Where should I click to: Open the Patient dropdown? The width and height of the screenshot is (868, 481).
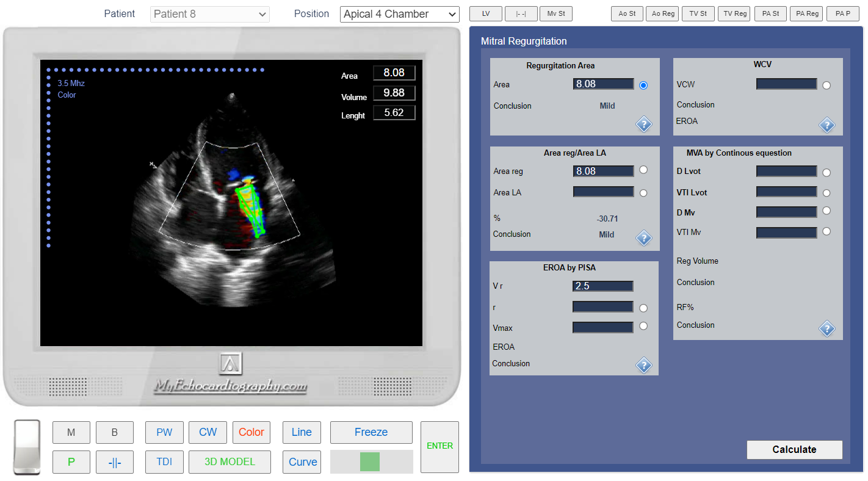209,14
